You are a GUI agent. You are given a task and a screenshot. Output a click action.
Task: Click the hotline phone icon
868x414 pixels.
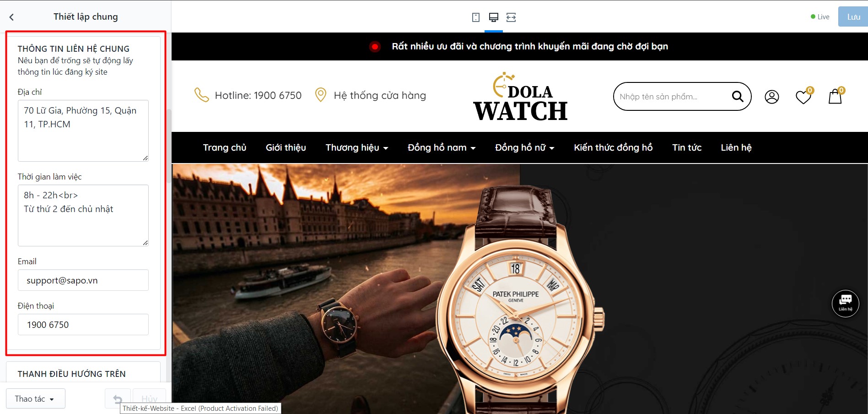coord(201,95)
